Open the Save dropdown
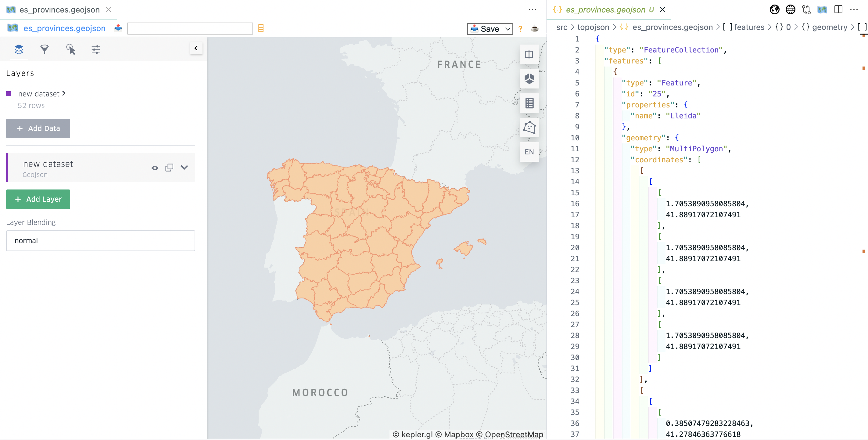The image size is (868, 440). pyautogui.click(x=490, y=29)
